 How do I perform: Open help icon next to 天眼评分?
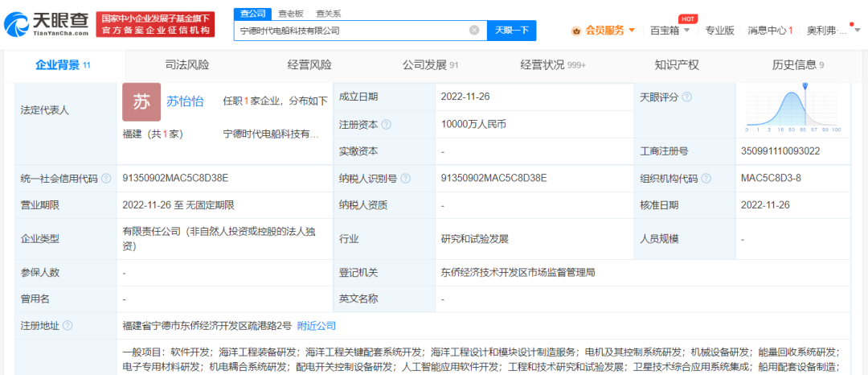point(686,97)
